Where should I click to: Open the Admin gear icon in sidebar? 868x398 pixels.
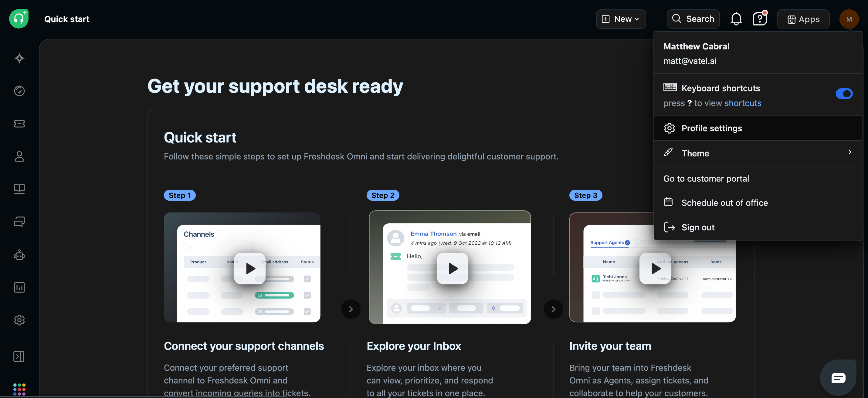click(x=19, y=320)
